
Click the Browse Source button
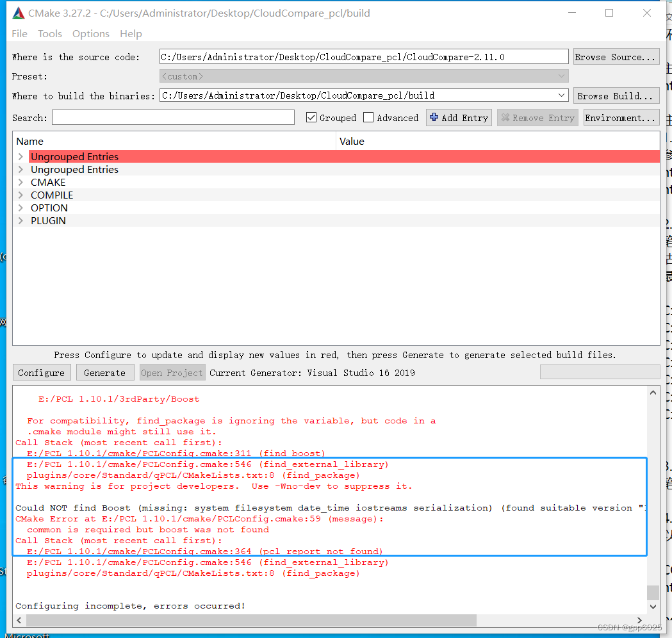pyautogui.click(x=616, y=56)
